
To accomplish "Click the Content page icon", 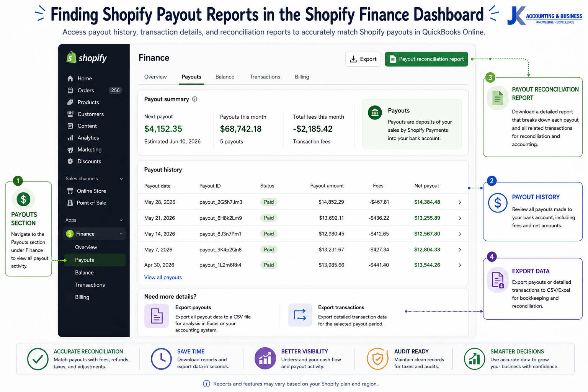I will tap(70, 126).
